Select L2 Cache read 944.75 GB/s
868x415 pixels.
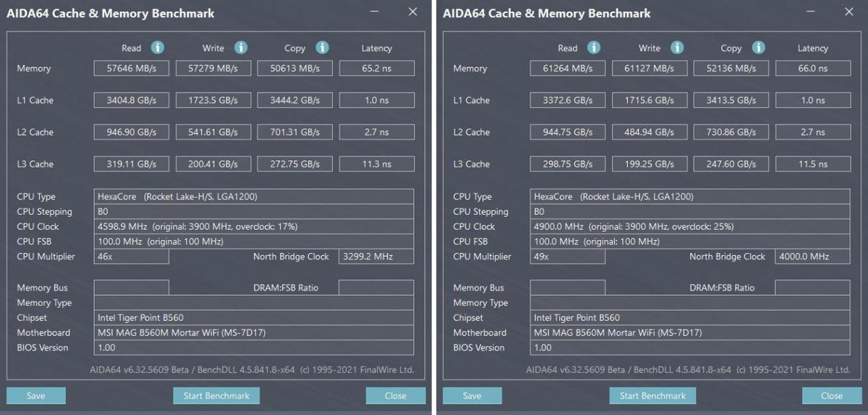click(x=568, y=132)
